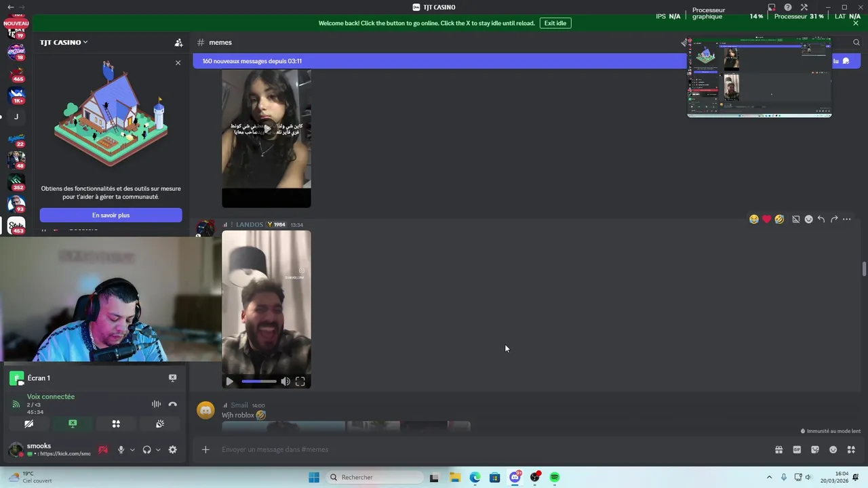The image size is (868, 488).
Task: Open the GIF picker
Action: click(x=797, y=449)
